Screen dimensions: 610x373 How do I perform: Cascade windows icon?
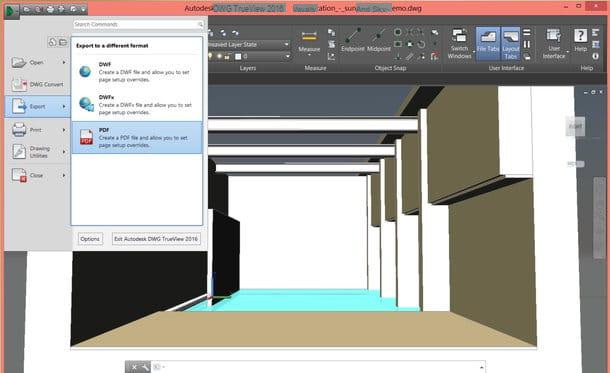coord(527,57)
